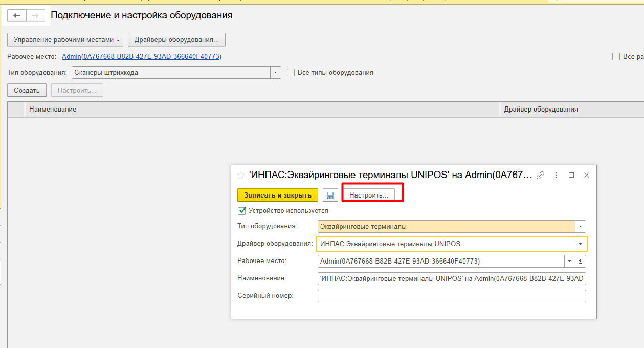Tick the 'Все ра...' checkbox at right edge
The image size is (644, 348).
[616, 57]
